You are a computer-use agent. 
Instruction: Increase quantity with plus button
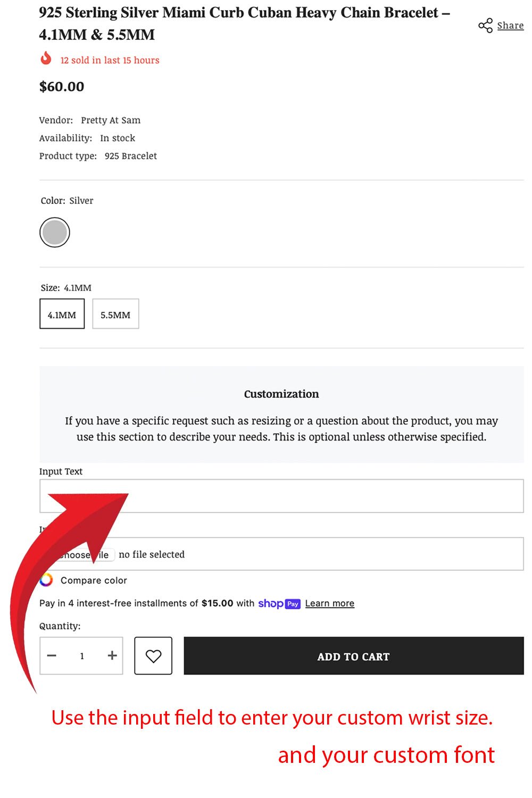click(112, 656)
